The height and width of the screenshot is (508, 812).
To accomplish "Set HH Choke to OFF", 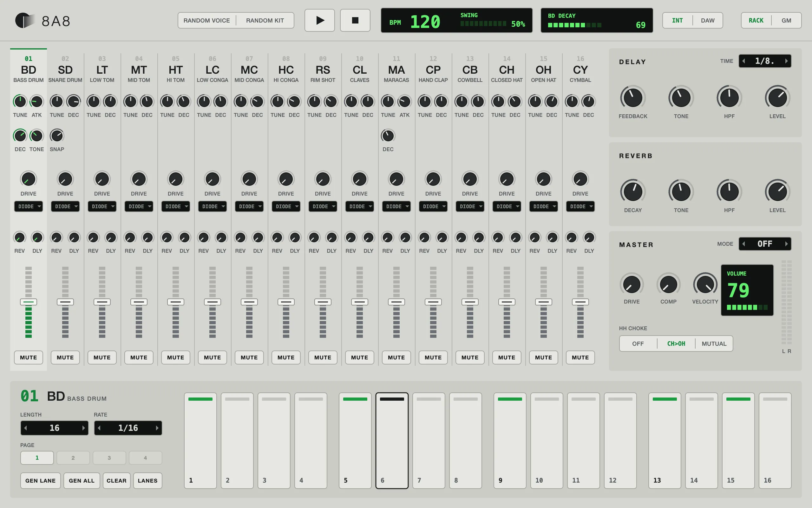I will point(638,344).
